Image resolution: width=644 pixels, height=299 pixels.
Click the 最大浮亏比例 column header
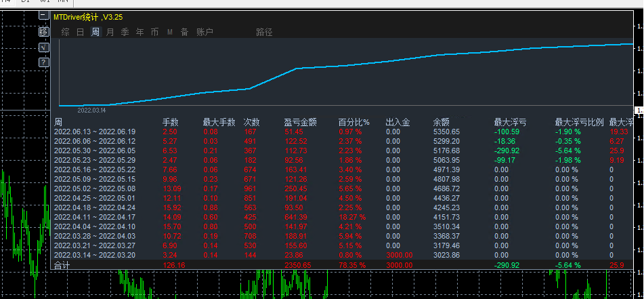point(580,122)
